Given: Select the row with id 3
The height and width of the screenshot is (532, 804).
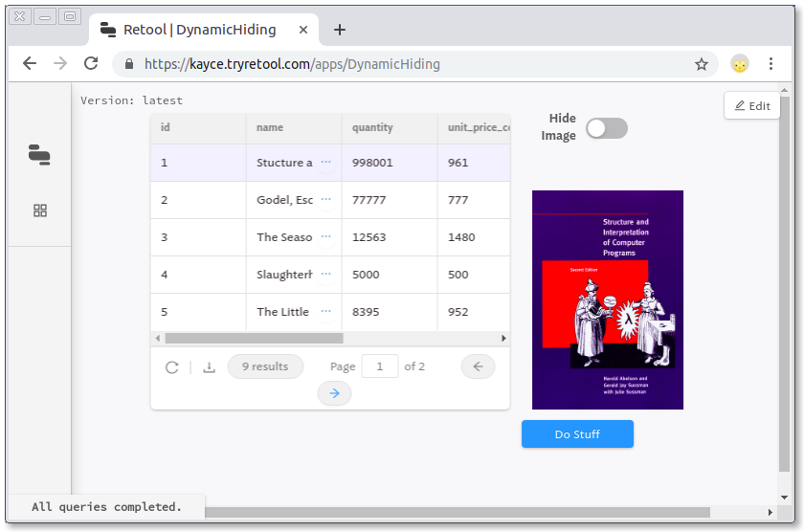Looking at the screenshot, I should coord(330,237).
